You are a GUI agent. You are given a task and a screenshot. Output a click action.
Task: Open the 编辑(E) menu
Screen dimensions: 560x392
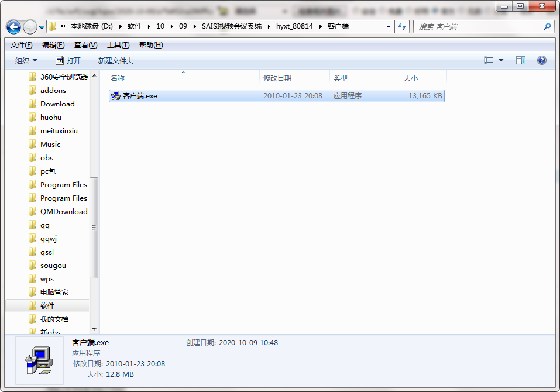coord(53,45)
